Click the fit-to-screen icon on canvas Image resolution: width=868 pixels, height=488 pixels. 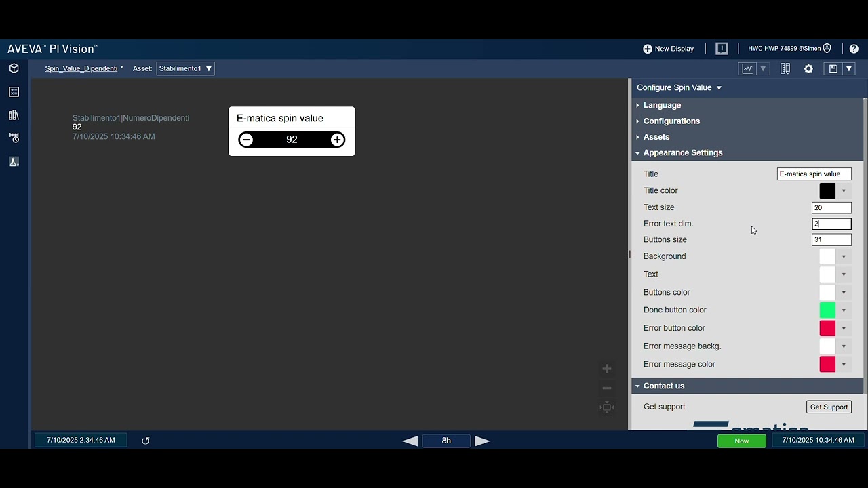(x=607, y=407)
